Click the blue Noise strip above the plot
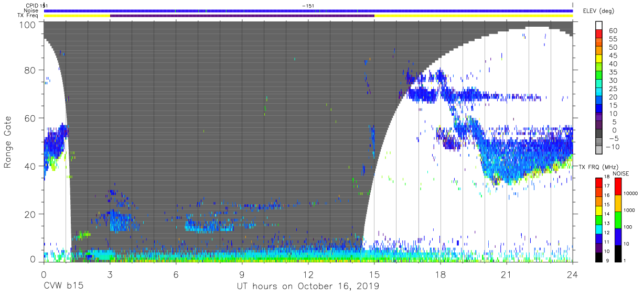This screenshot has height=297, width=644. (x=308, y=10)
